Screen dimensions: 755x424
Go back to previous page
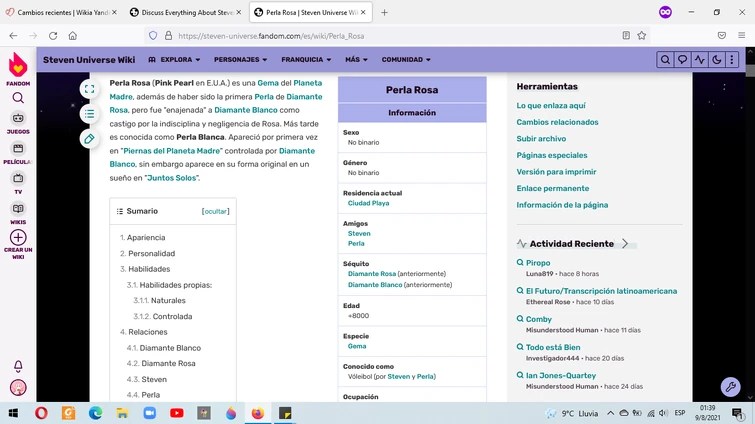click(13, 36)
